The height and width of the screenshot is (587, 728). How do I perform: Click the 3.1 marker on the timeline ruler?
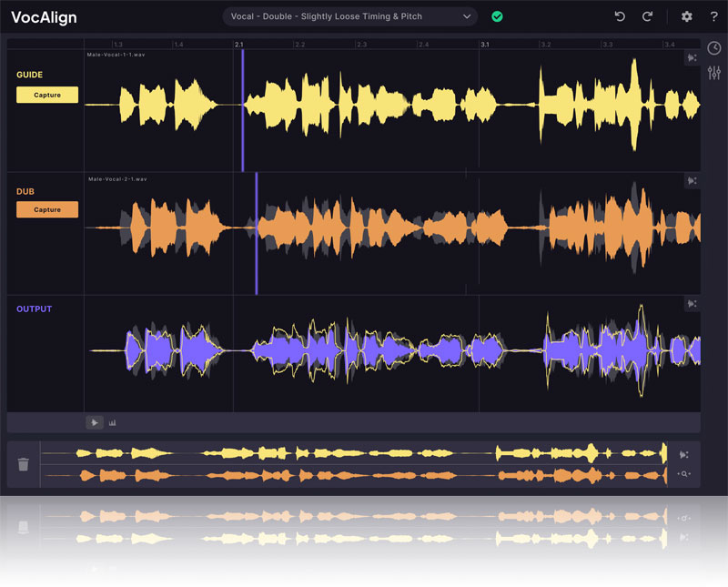[486, 44]
